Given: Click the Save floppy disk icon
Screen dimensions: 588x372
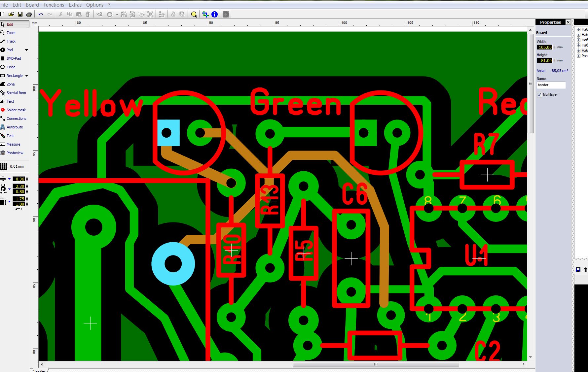Looking at the screenshot, I should tap(20, 14).
